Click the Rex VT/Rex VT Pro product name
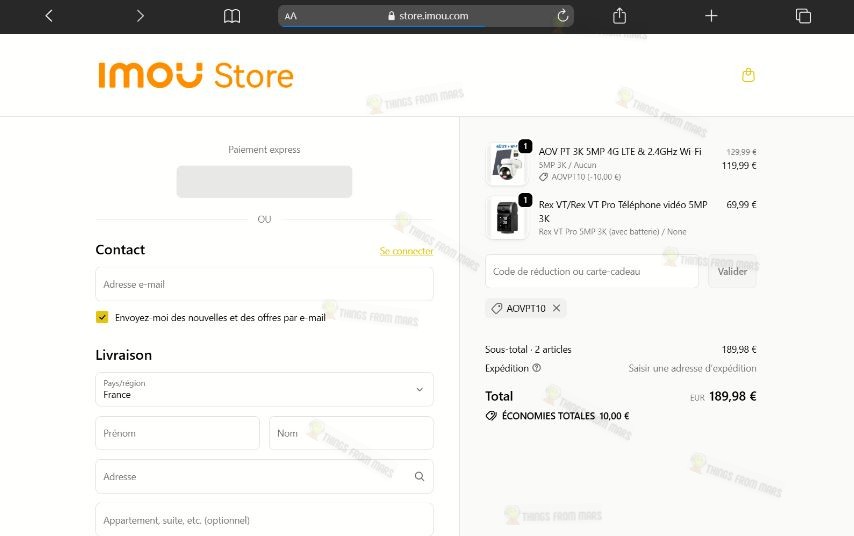Viewport: 854px width, 536px height. (623, 211)
